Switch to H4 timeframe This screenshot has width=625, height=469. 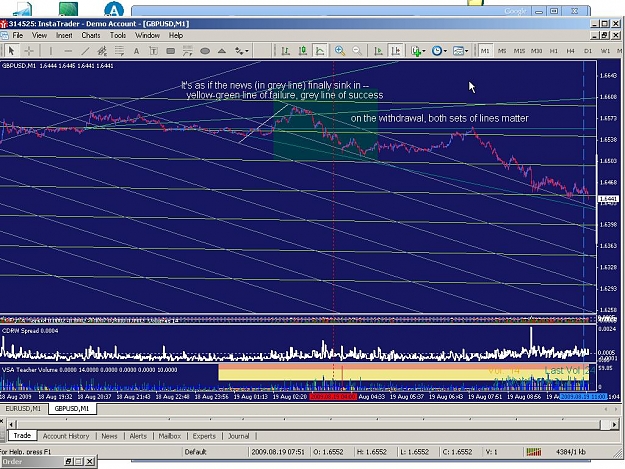pos(571,51)
